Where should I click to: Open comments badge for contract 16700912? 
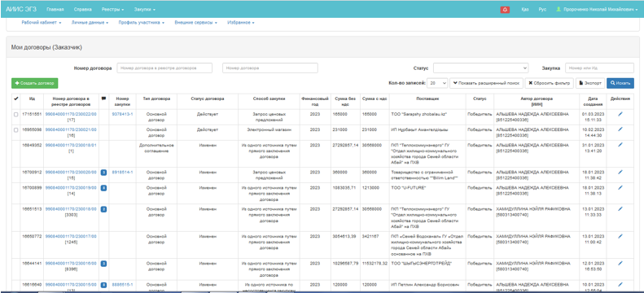(104, 173)
